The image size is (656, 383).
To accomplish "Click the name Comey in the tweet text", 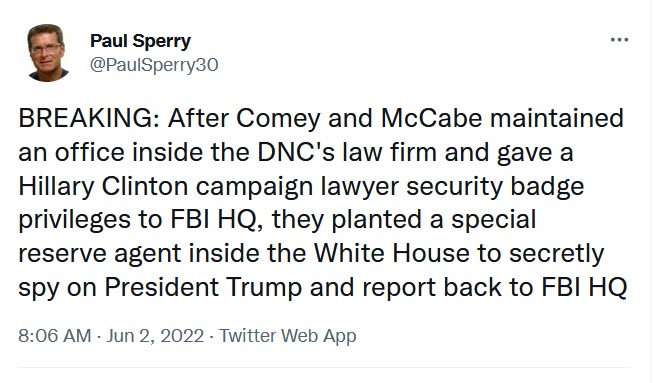I will pos(278,118).
